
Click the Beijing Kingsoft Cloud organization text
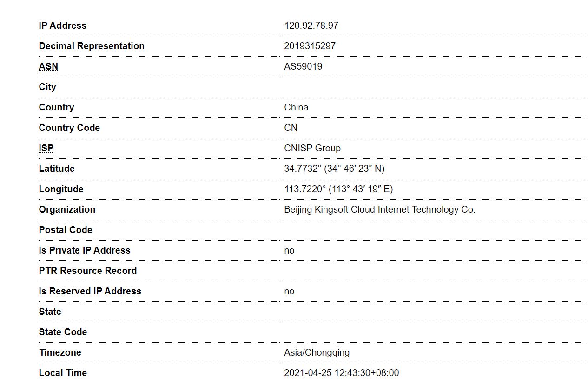point(380,209)
